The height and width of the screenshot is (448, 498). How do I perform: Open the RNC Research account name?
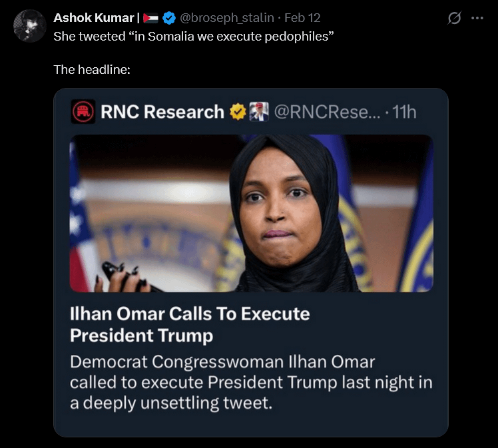162,112
